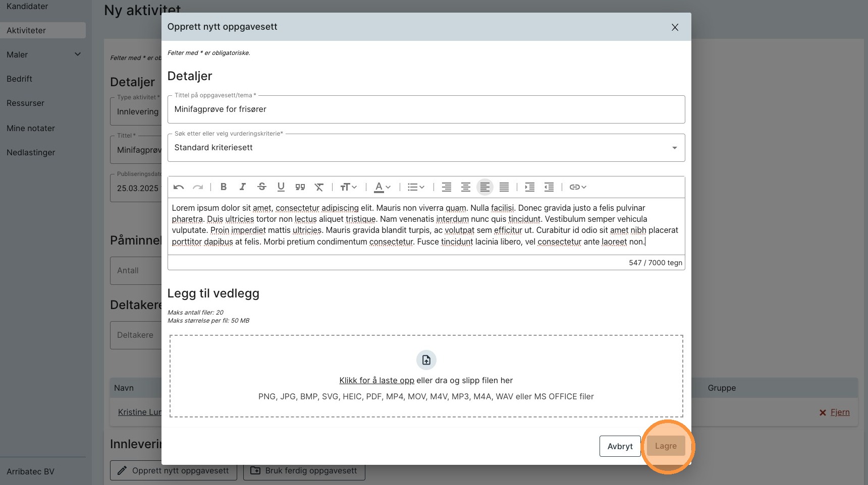The height and width of the screenshot is (485, 868).
Task: Toggle bold text formatting
Action: (224, 187)
